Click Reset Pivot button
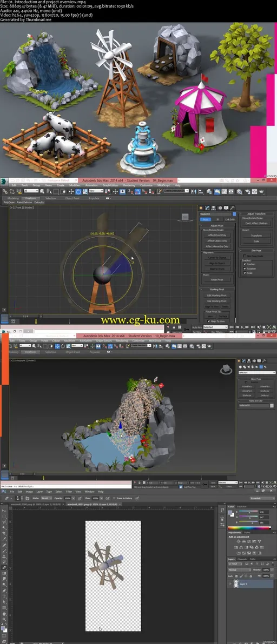This screenshot has height=644, width=277. [x=217, y=280]
